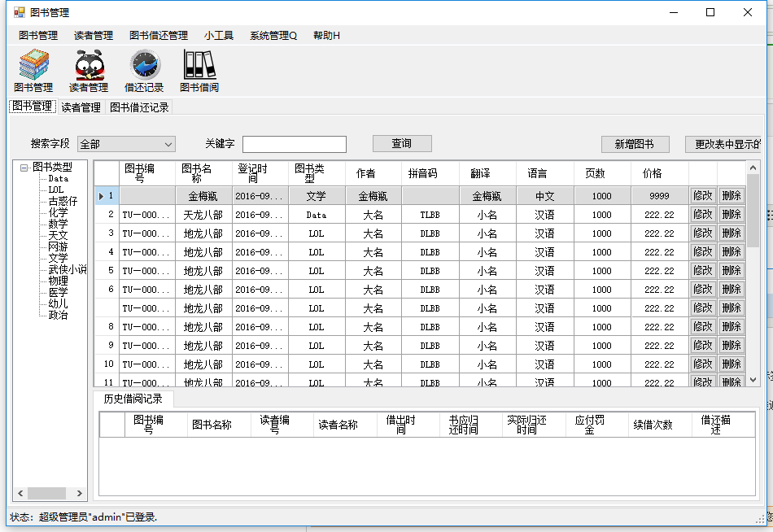Image resolution: width=773 pixels, height=532 pixels.
Task: Select the 幼儿 category in tree
Action: click(x=58, y=303)
